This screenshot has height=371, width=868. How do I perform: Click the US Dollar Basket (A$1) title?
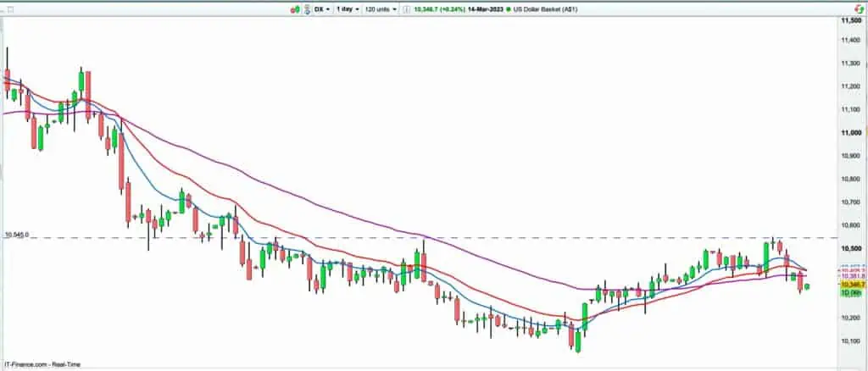pos(546,9)
